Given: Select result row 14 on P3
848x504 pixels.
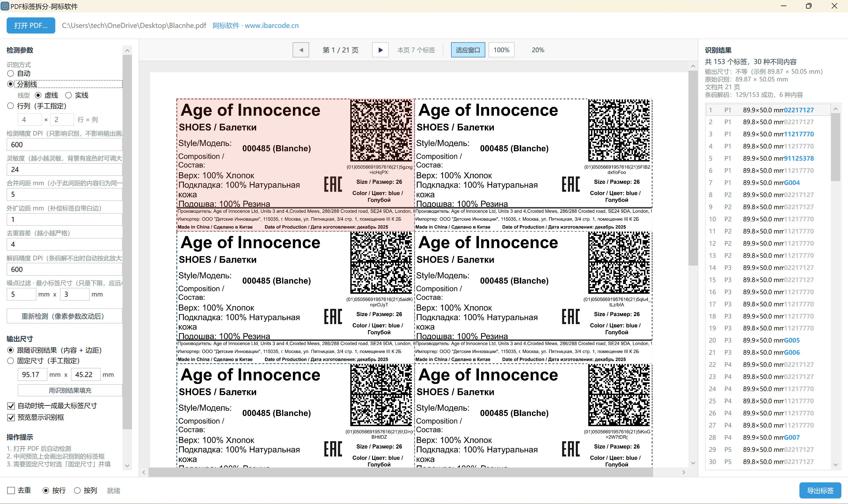Looking at the screenshot, I should (x=768, y=268).
